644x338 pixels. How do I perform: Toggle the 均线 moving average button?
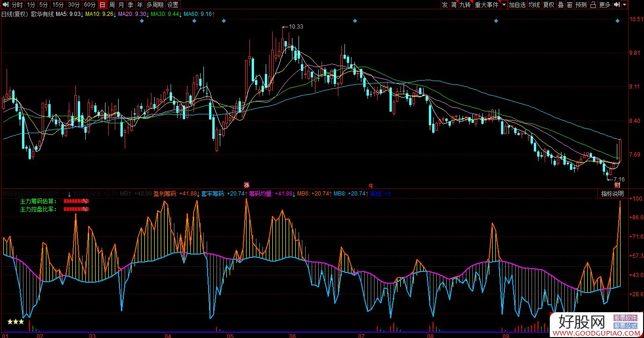[x=534, y=5]
